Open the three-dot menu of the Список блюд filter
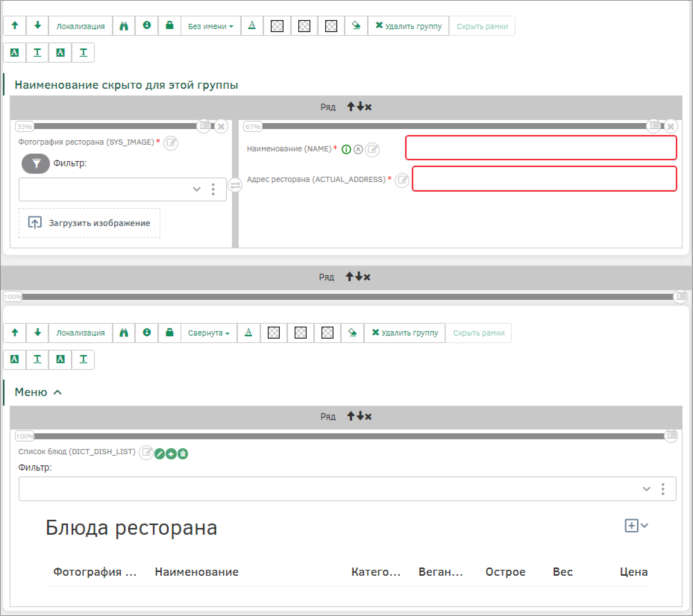Viewport: 693px width, 616px height. pyautogui.click(x=663, y=489)
